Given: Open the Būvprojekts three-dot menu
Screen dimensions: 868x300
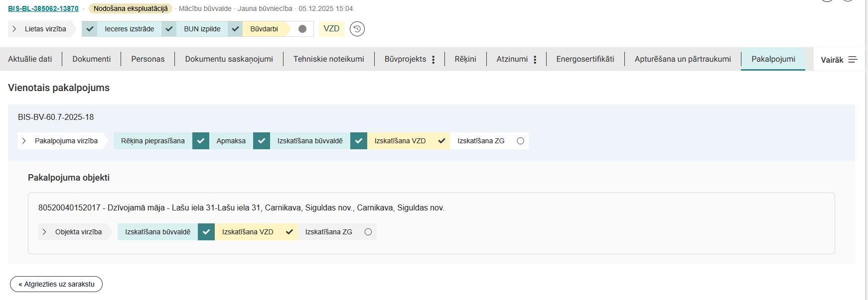Looking at the screenshot, I should pyautogui.click(x=433, y=60).
